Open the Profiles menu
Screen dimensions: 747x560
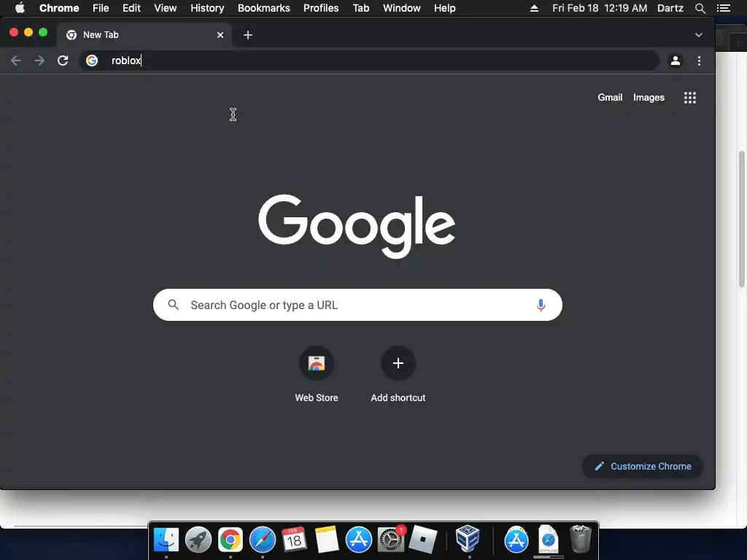[321, 8]
